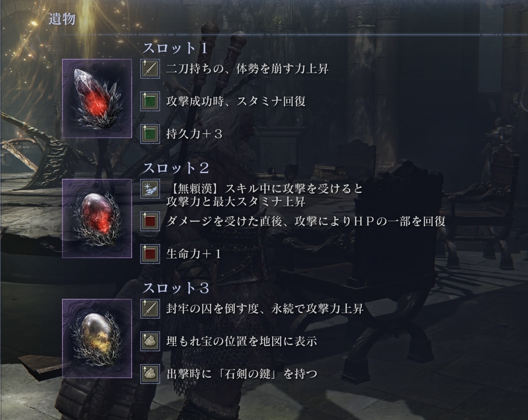Select the red crystal relic in slot 1

(x=97, y=98)
